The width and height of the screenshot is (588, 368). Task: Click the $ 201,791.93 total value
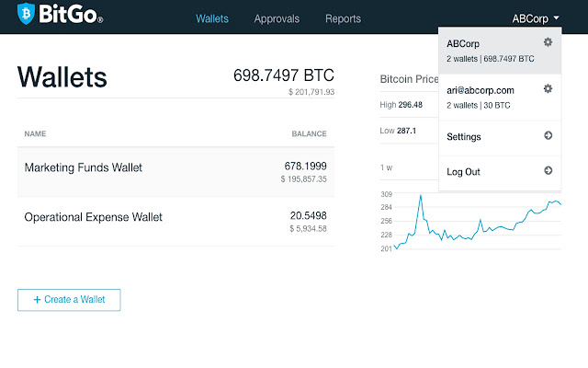[311, 92]
